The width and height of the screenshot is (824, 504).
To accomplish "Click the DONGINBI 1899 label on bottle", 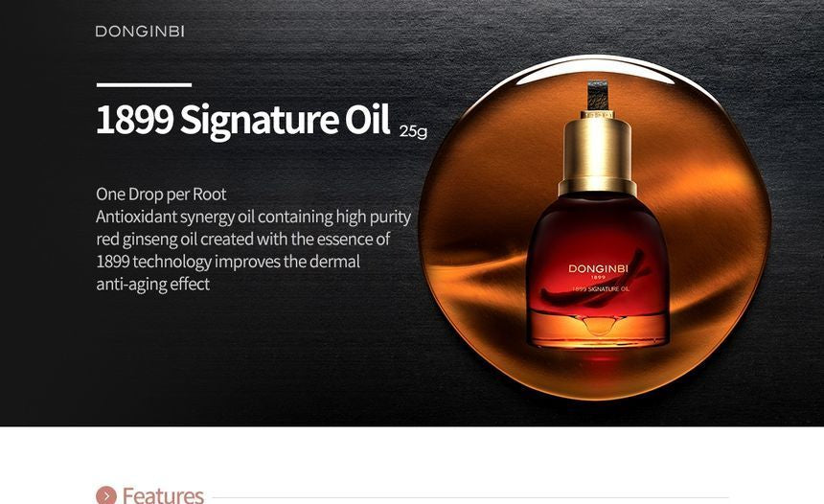I will 598,271.
